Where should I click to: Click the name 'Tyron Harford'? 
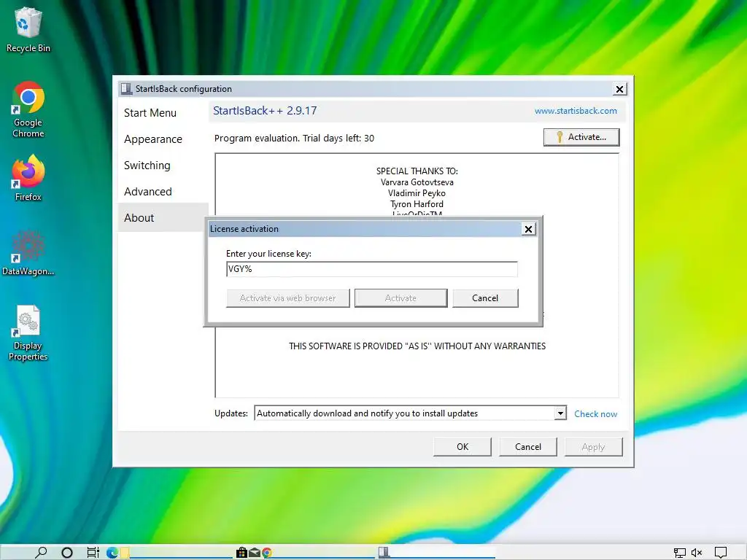click(x=417, y=204)
